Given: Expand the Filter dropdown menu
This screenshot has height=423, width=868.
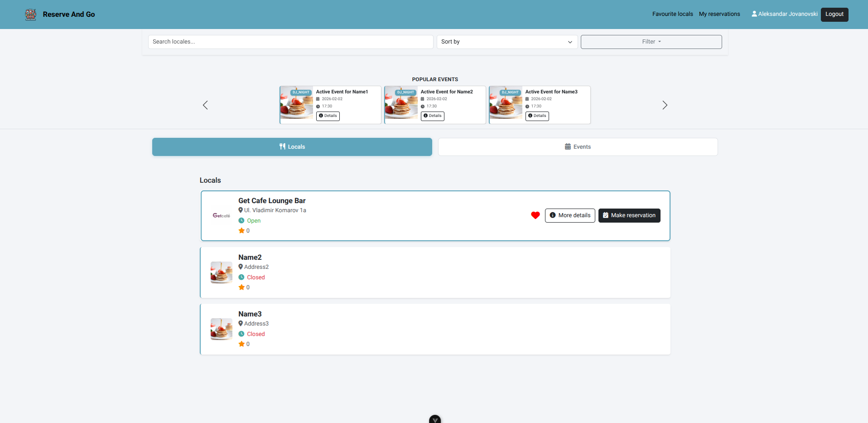Looking at the screenshot, I should (651, 42).
